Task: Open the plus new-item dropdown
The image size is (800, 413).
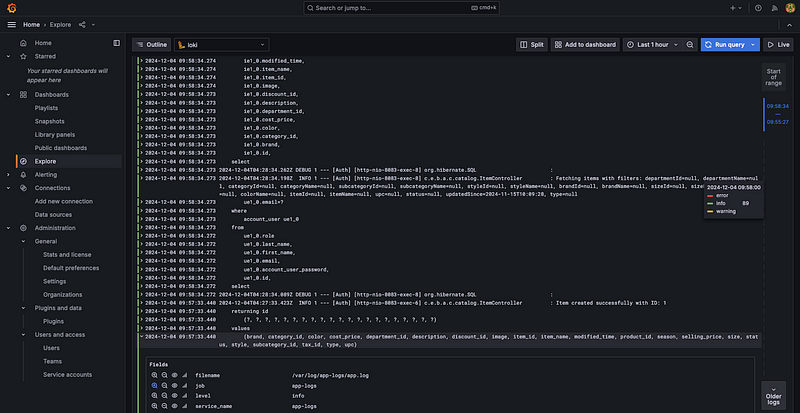Action: tap(736, 8)
